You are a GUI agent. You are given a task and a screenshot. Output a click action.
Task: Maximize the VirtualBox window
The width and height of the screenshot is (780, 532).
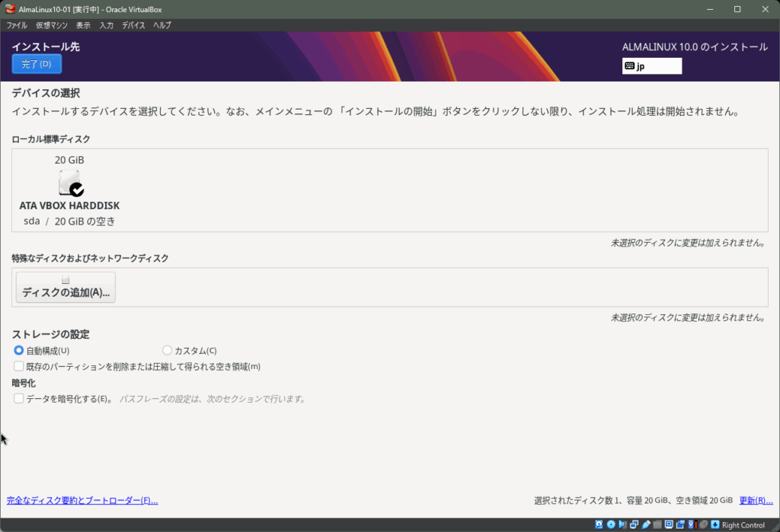pos(737,9)
